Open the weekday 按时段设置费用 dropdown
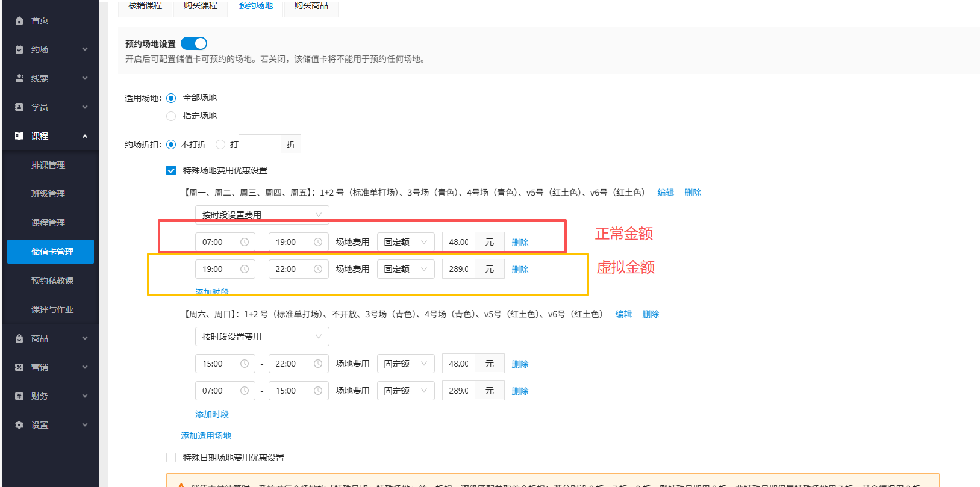Screen dimensions: 980x487 pos(262,215)
